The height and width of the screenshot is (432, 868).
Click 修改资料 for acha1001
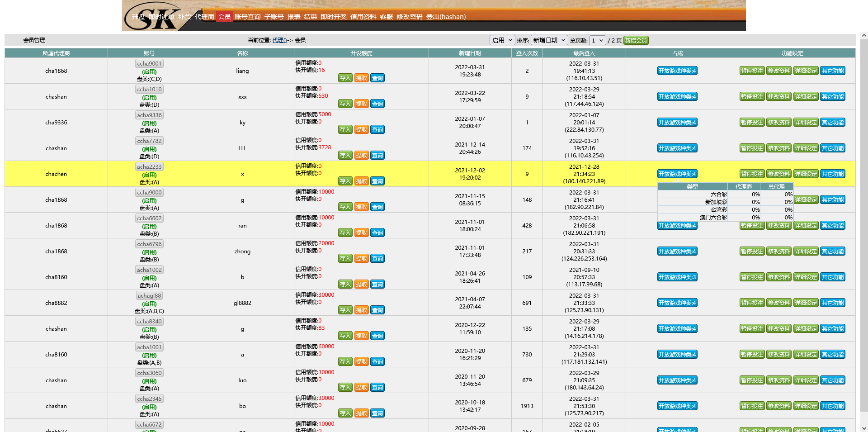click(779, 355)
